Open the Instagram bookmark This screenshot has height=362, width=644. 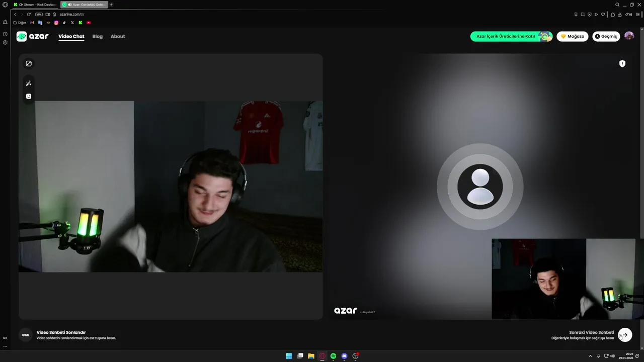(x=56, y=23)
